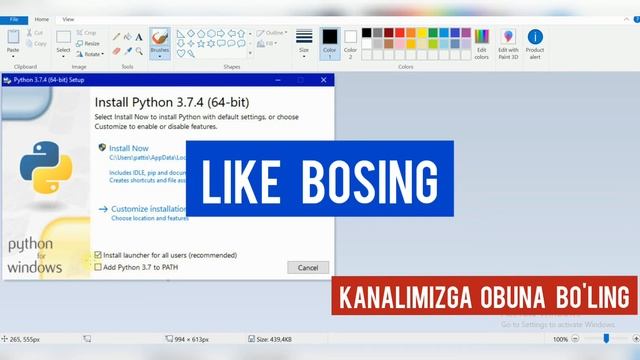640x360 pixels.
Task: Switch to the Home ribbon tab
Action: point(42,19)
